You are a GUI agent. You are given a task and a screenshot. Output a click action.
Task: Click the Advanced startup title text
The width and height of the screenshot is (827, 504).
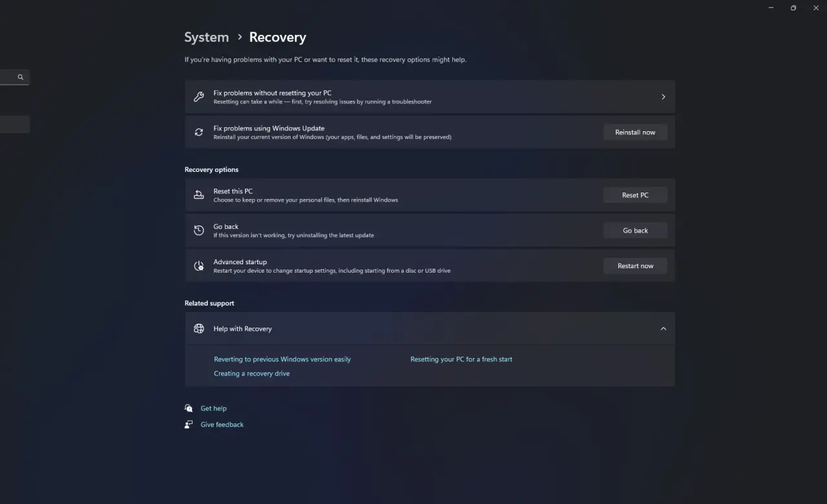[240, 262]
